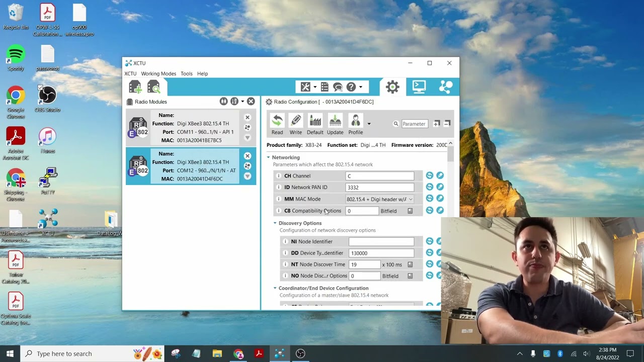Show info for NI Node Identifier

[x=285, y=242]
